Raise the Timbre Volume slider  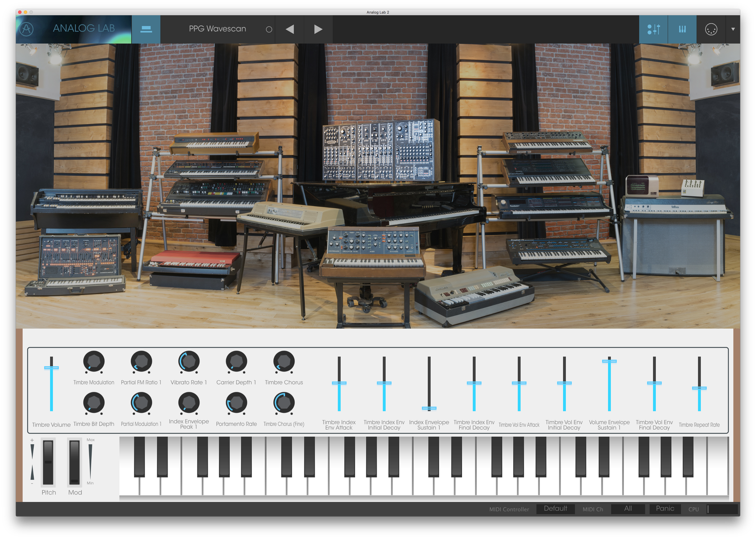(52, 367)
